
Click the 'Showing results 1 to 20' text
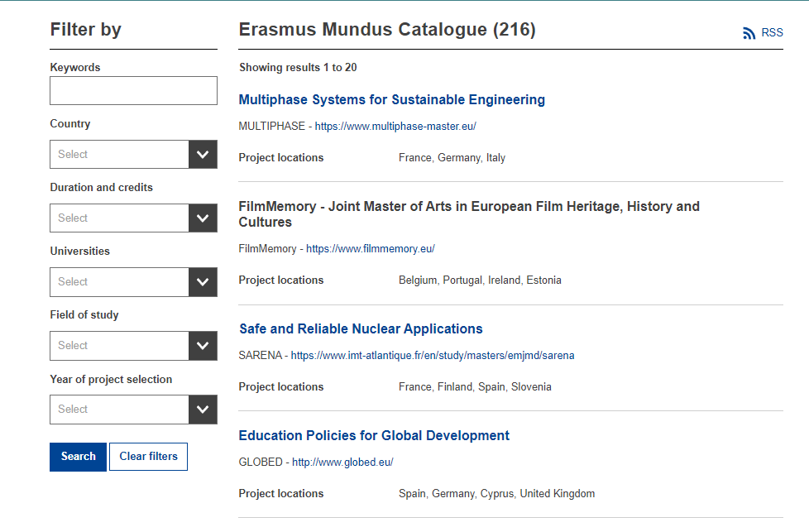click(298, 68)
